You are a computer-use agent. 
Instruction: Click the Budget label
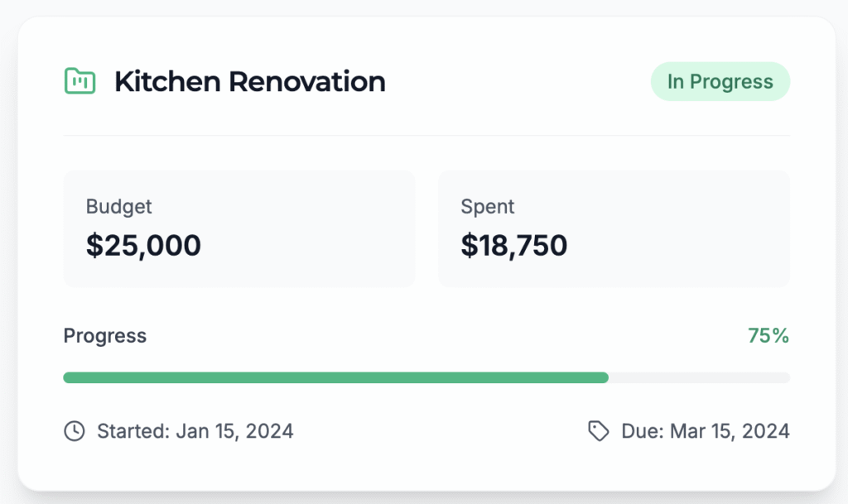119,206
